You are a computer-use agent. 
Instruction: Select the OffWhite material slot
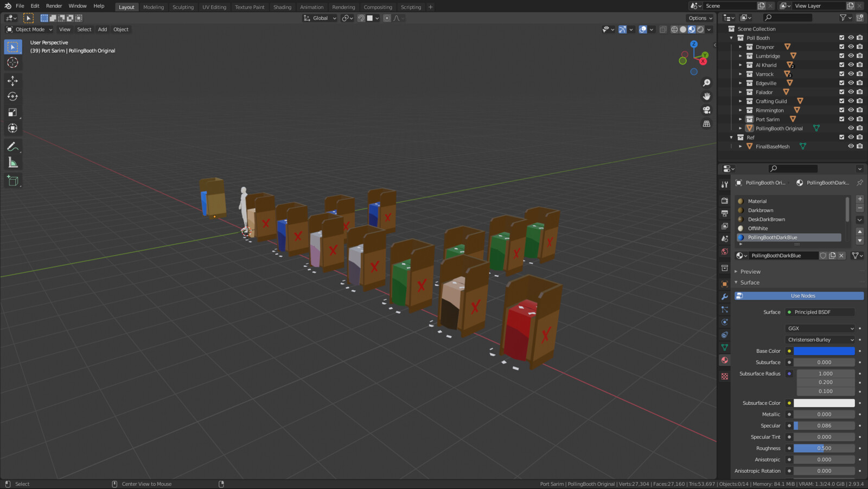pos(789,228)
